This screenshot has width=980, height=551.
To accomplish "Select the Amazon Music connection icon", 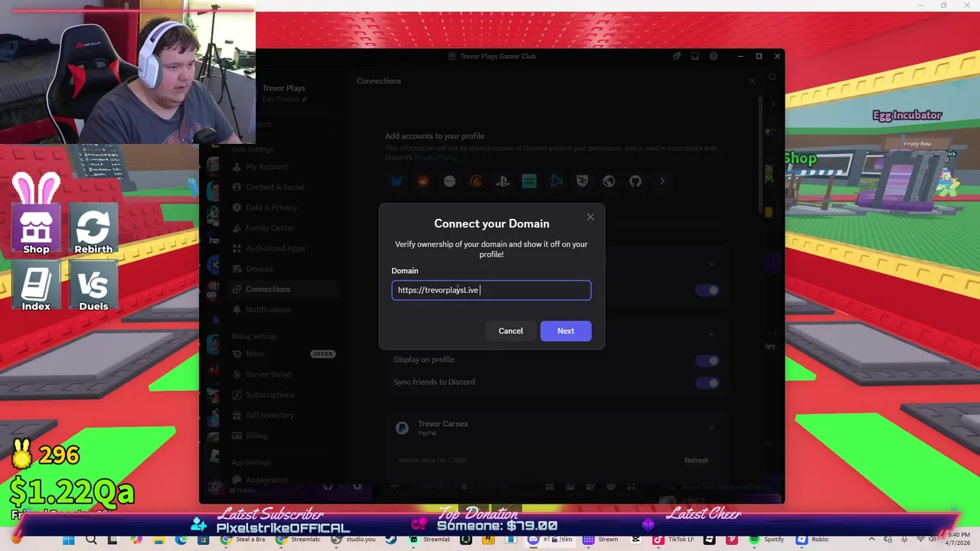I will pyautogui.click(x=529, y=181).
